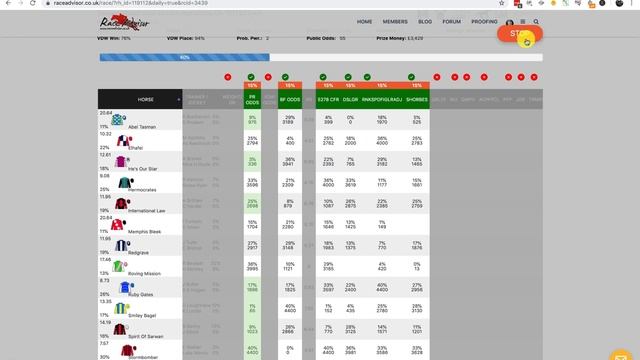640x360 pixels.
Task: Bookmark page with the star icon
Action: click(501, 3)
